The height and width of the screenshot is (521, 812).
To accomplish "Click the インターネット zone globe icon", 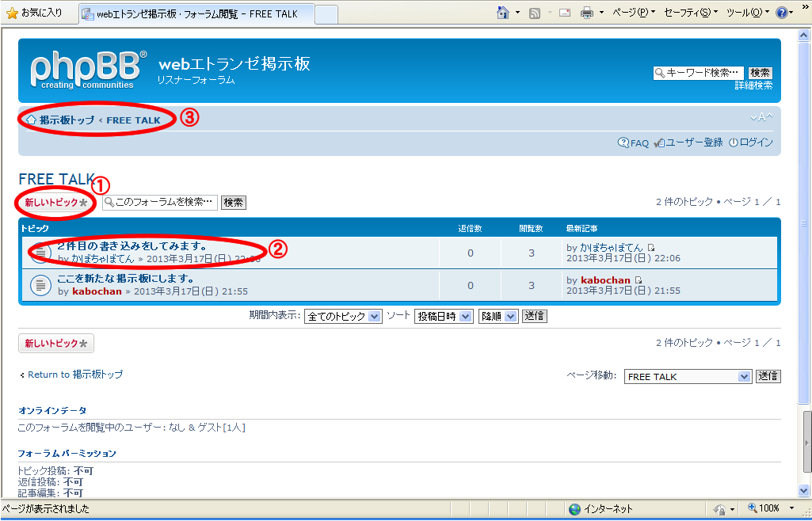I will [574, 509].
